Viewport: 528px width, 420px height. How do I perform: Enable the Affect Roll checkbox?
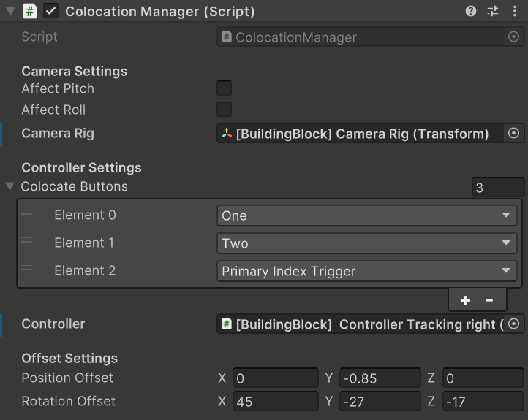tap(225, 110)
